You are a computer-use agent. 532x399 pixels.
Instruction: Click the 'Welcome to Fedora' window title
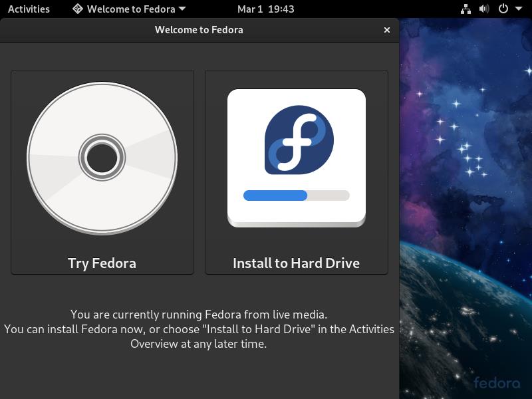(x=199, y=30)
